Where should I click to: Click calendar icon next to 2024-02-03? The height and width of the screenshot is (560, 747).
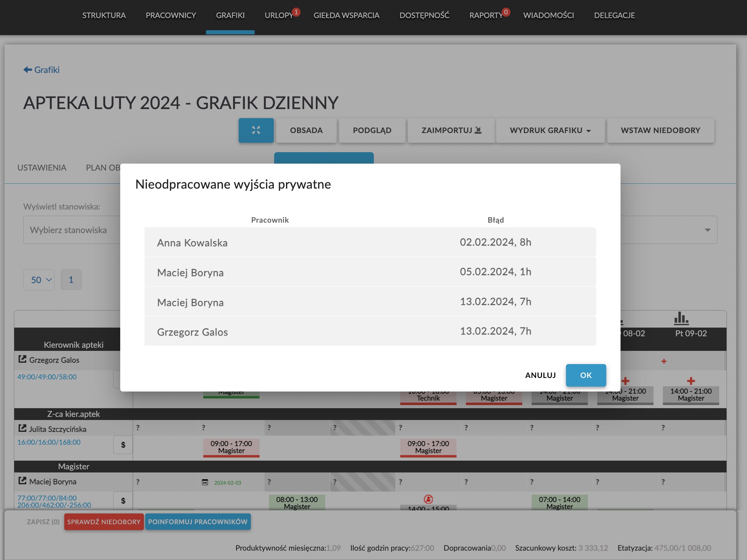[205, 482]
